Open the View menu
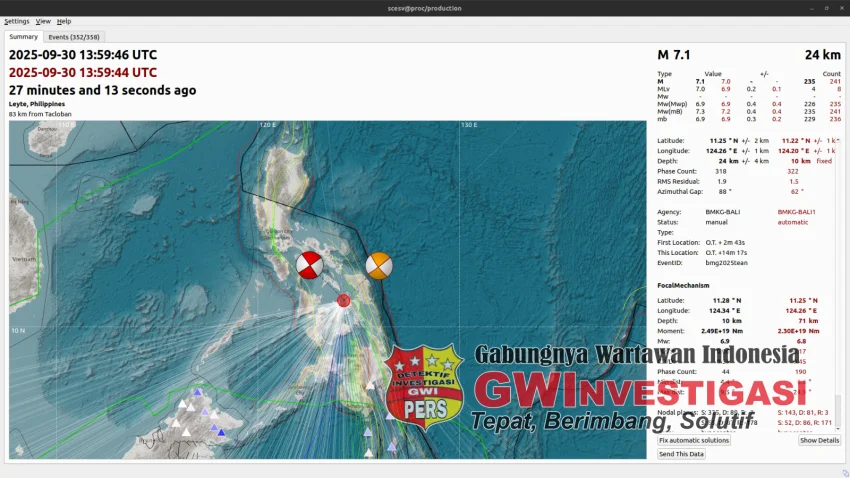850x478 pixels. pyautogui.click(x=43, y=21)
